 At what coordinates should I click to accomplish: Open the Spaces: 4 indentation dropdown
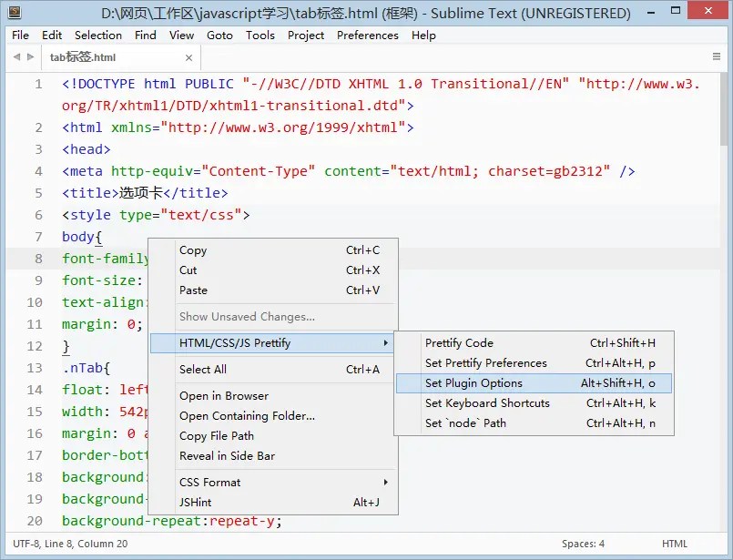(x=583, y=543)
